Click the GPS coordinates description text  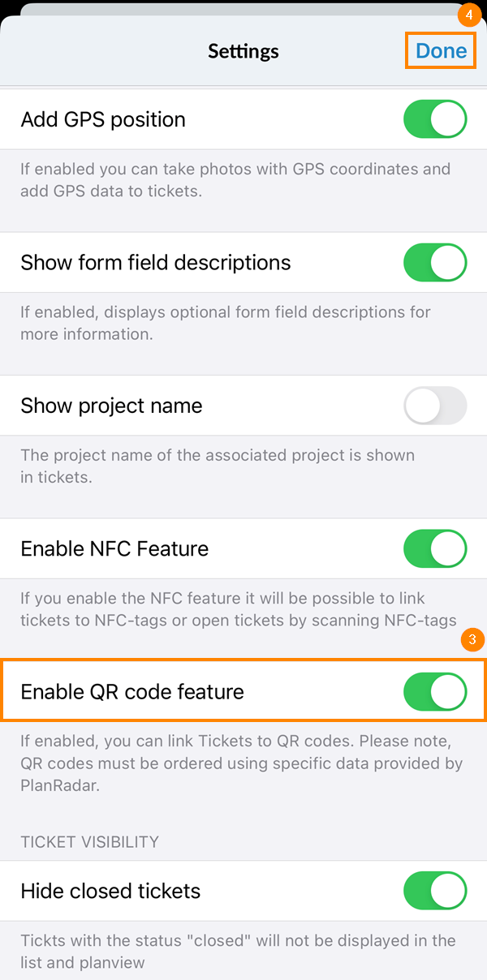(235, 179)
